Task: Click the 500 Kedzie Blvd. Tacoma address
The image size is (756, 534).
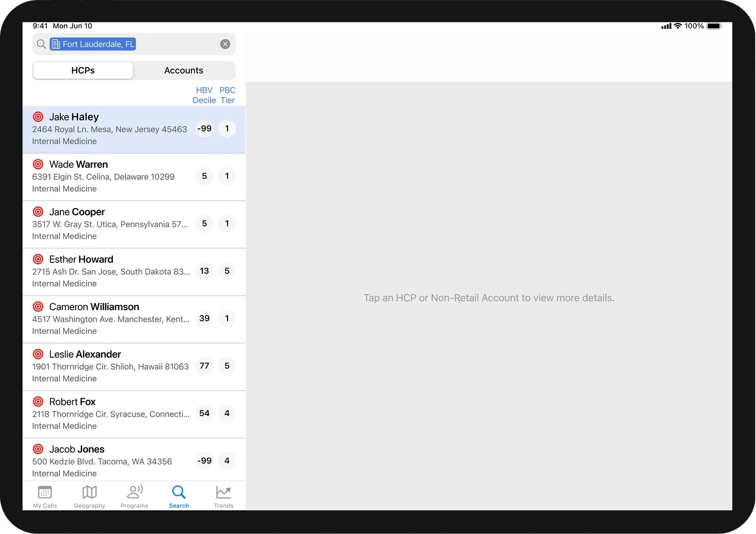Action: tap(102, 462)
